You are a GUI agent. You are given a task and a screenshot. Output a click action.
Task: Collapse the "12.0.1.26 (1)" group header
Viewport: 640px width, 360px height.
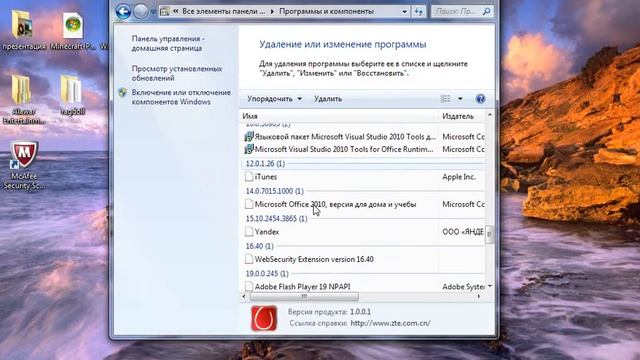pos(265,164)
